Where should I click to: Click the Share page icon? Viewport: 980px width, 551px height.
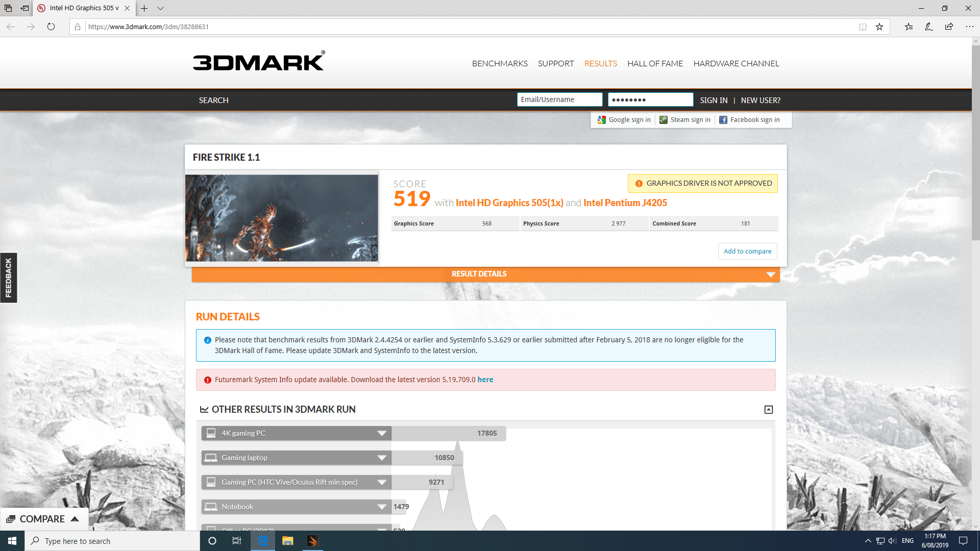click(x=949, y=27)
